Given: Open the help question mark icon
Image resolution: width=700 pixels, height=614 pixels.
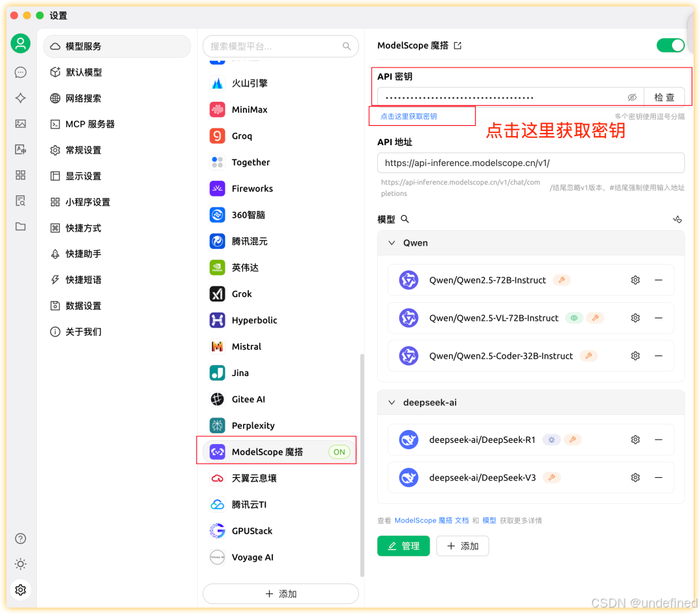Looking at the screenshot, I should coord(21,539).
